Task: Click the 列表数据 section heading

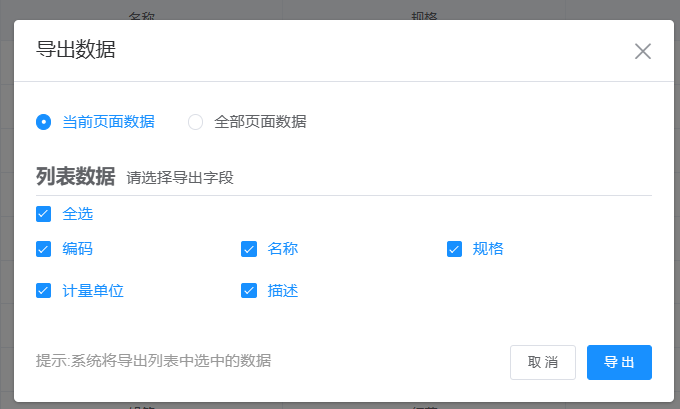Action: [x=76, y=177]
